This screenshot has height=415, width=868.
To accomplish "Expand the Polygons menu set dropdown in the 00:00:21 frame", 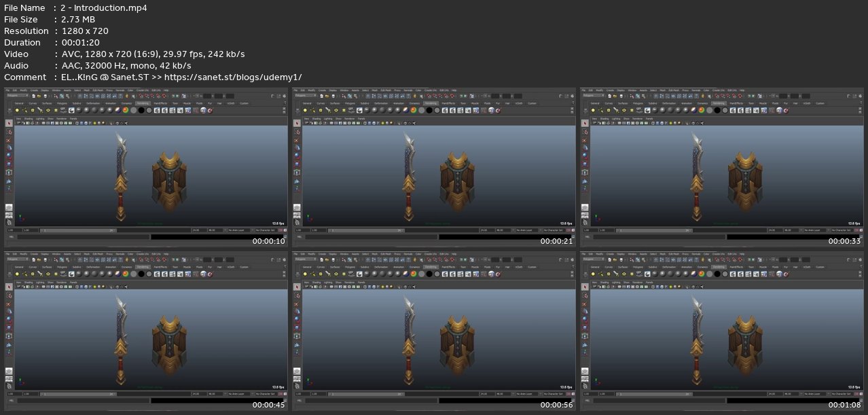I will click(x=305, y=95).
